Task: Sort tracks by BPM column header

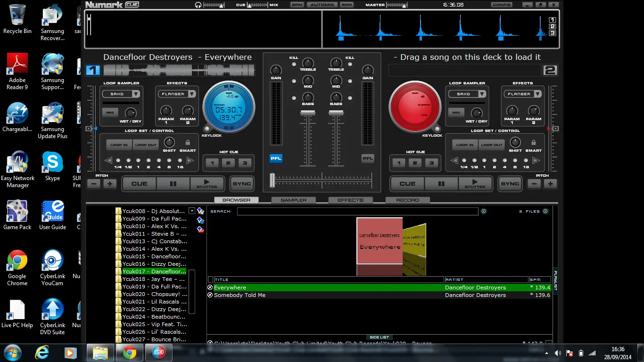Action: [x=540, y=280]
